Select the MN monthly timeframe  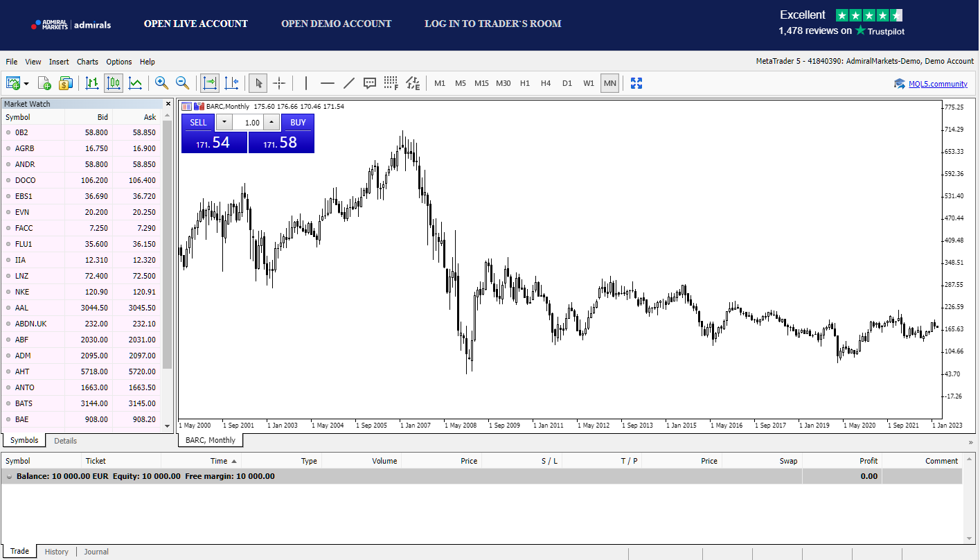coord(609,83)
